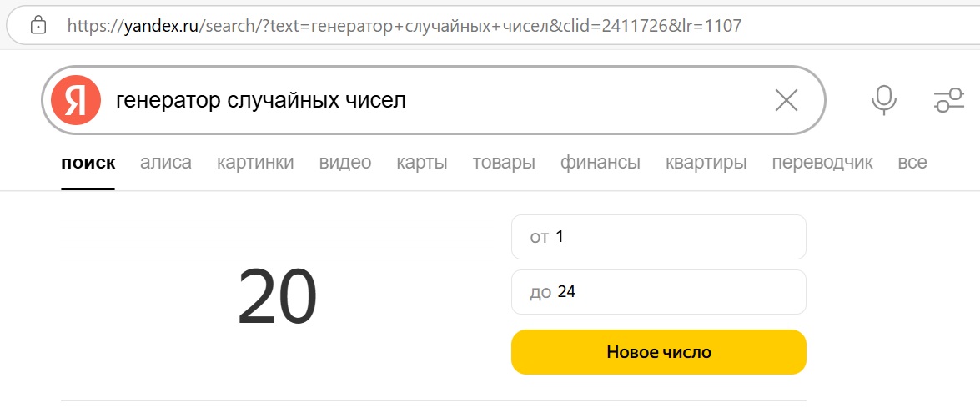Viewport: 980px width, 408px height.
Task: Open the видео tab
Action: 345,163
